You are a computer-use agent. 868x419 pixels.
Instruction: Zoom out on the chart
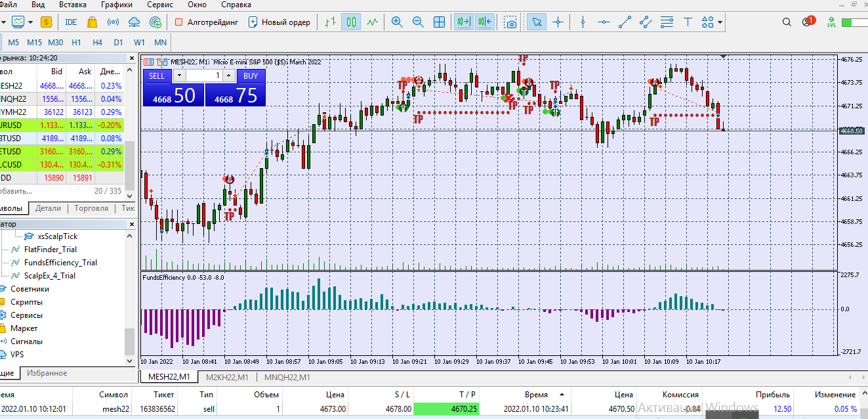[x=418, y=22]
